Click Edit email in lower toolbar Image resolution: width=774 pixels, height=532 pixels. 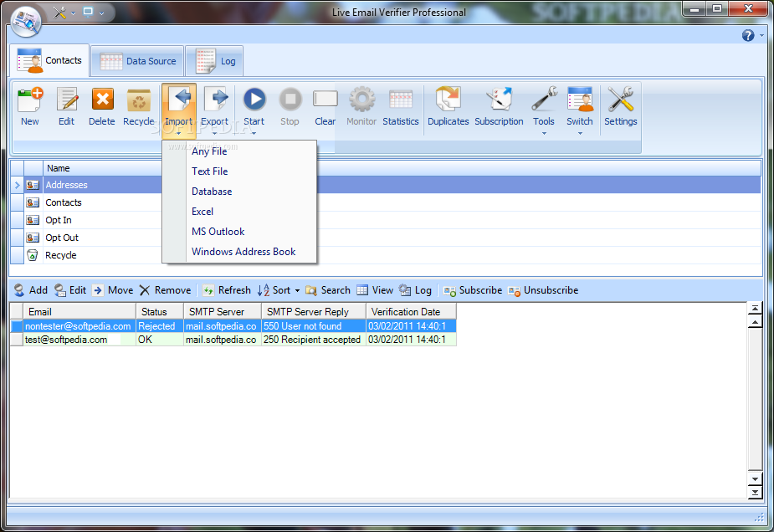pos(70,290)
